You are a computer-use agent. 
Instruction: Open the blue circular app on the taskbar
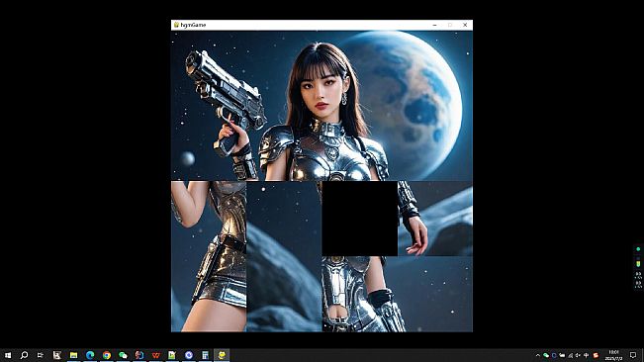189,355
